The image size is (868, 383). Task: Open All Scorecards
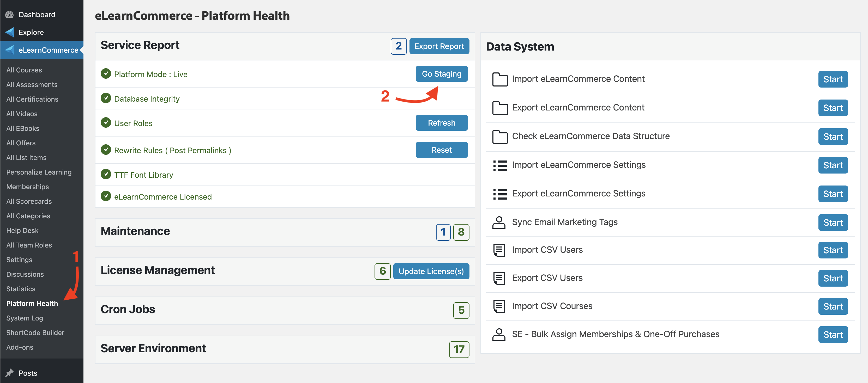point(29,201)
